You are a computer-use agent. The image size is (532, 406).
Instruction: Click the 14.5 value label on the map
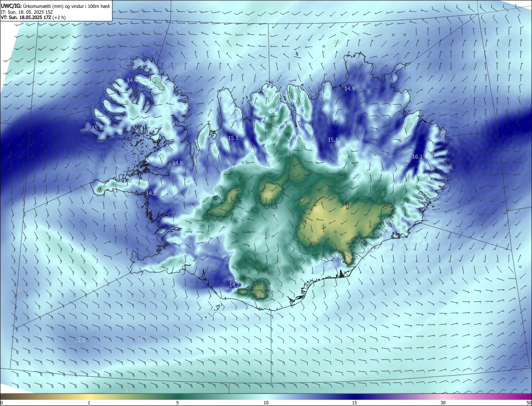tap(151, 193)
